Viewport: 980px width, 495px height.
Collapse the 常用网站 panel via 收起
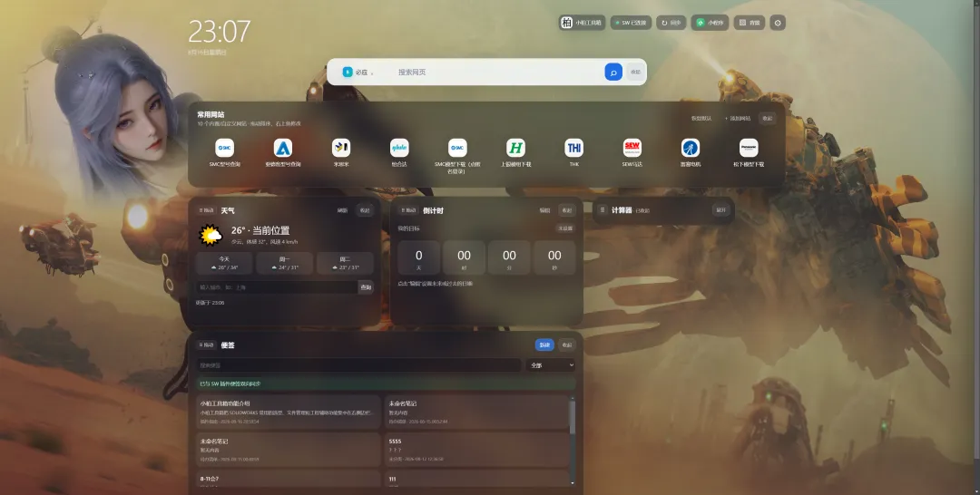[x=767, y=119]
